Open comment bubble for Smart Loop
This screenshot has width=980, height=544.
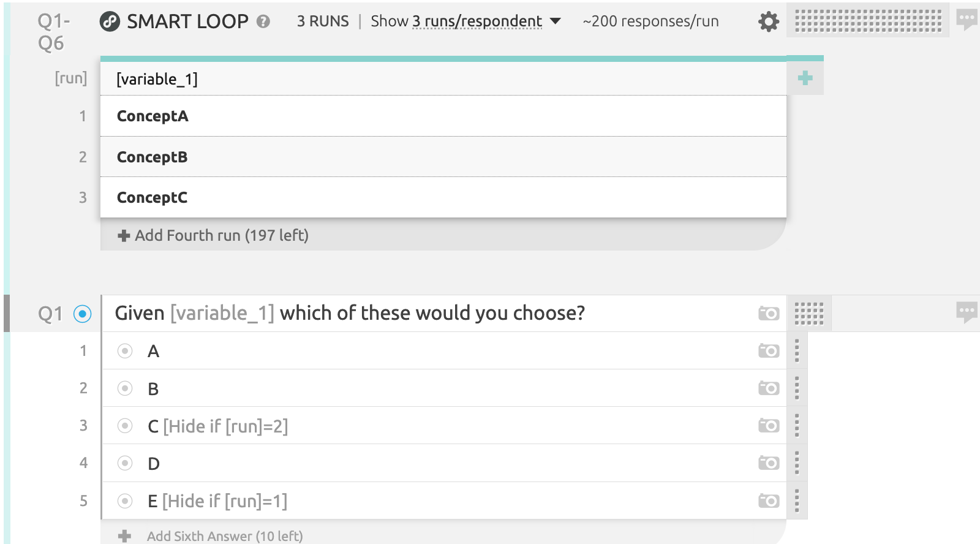[967, 21]
